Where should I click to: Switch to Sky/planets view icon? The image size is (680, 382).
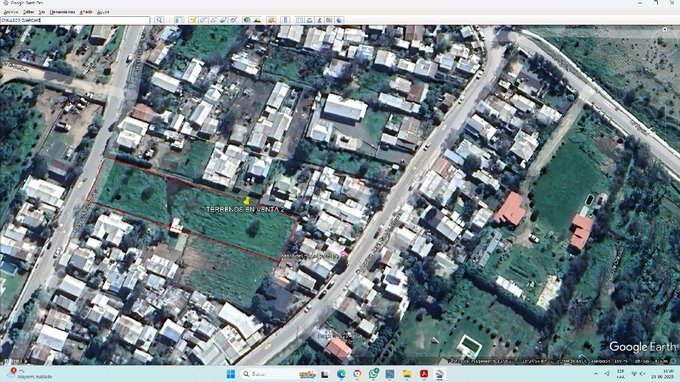[271, 20]
